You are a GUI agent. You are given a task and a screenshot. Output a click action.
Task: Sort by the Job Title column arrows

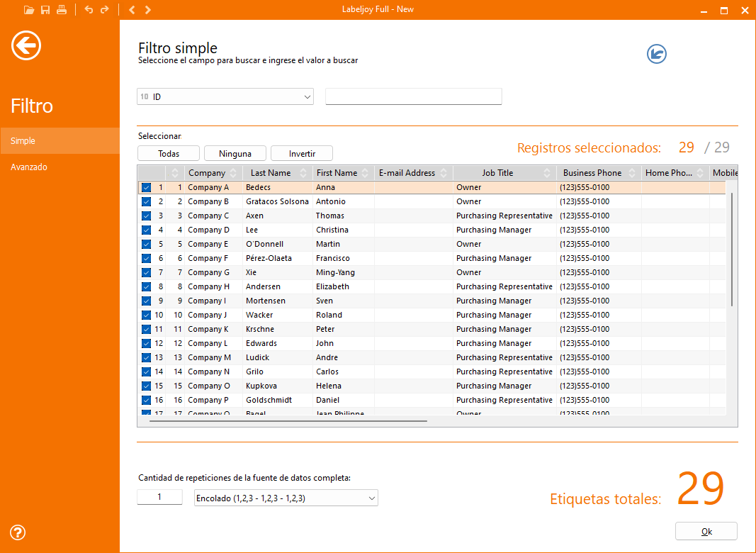pyautogui.click(x=547, y=173)
